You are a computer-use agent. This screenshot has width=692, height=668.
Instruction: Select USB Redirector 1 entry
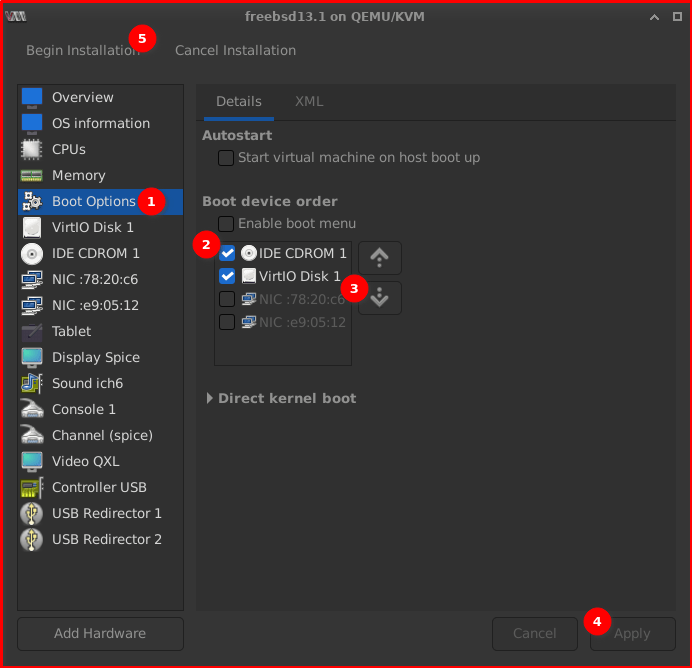point(101,514)
